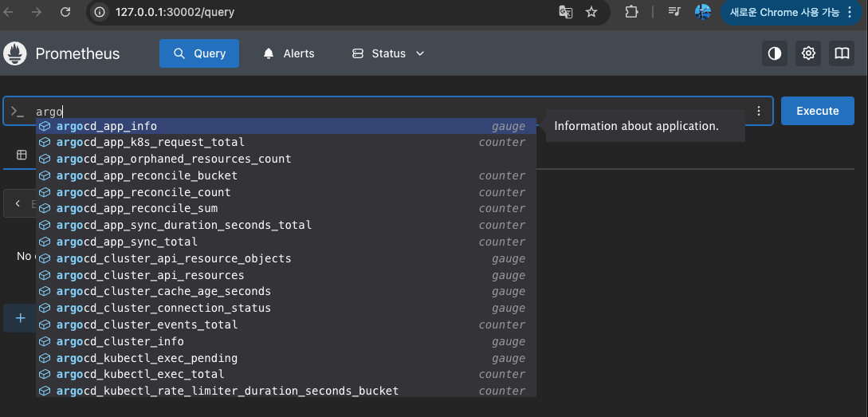Screen dimensions: 868x417
Task: Open the documentation book icon
Action: pos(842,53)
